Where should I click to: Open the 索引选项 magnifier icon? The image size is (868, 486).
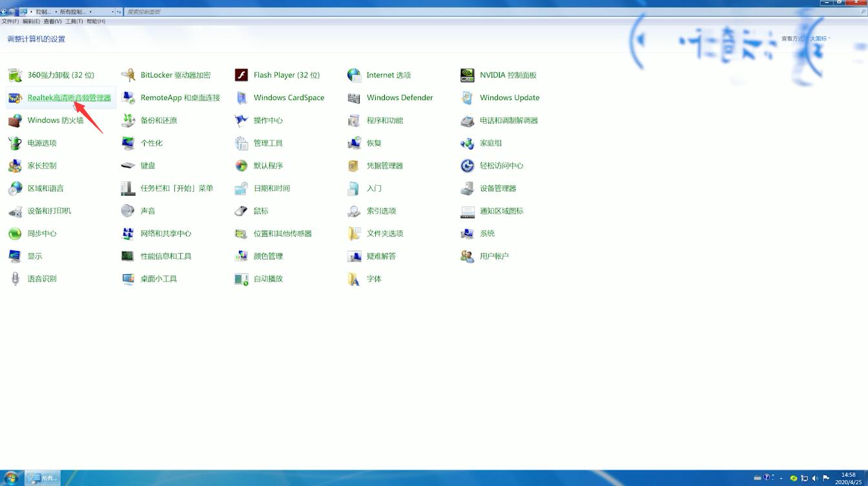click(x=355, y=211)
